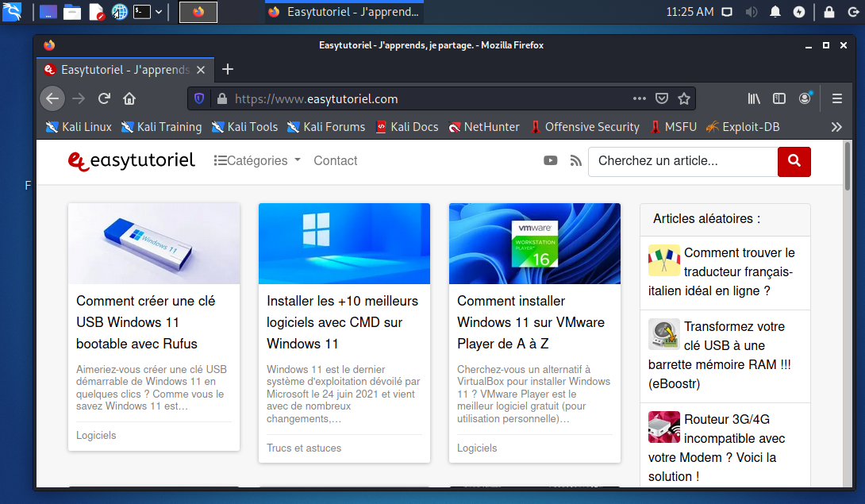
Task: Show the desktop using the panel icon
Action: [48, 12]
